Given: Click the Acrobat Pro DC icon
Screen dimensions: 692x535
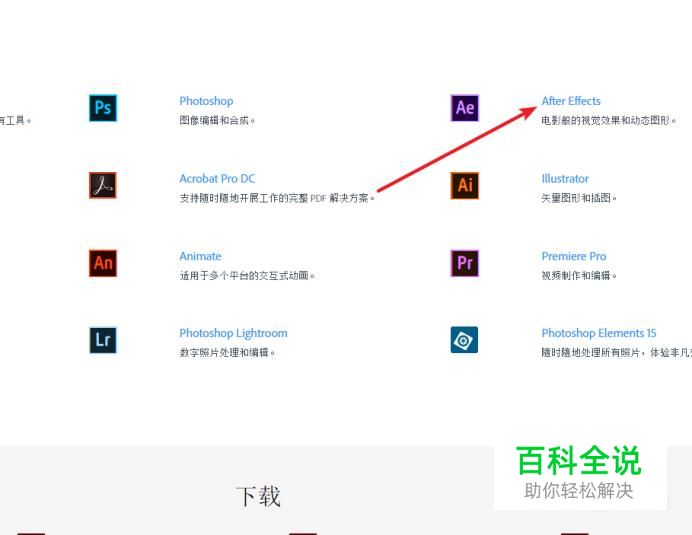Looking at the screenshot, I should coord(103,185).
